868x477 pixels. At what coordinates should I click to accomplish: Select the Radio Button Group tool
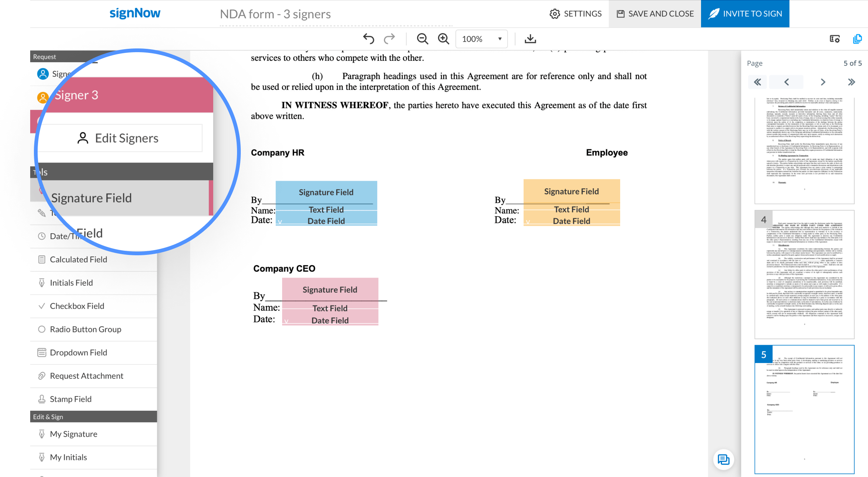(x=85, y=329)
